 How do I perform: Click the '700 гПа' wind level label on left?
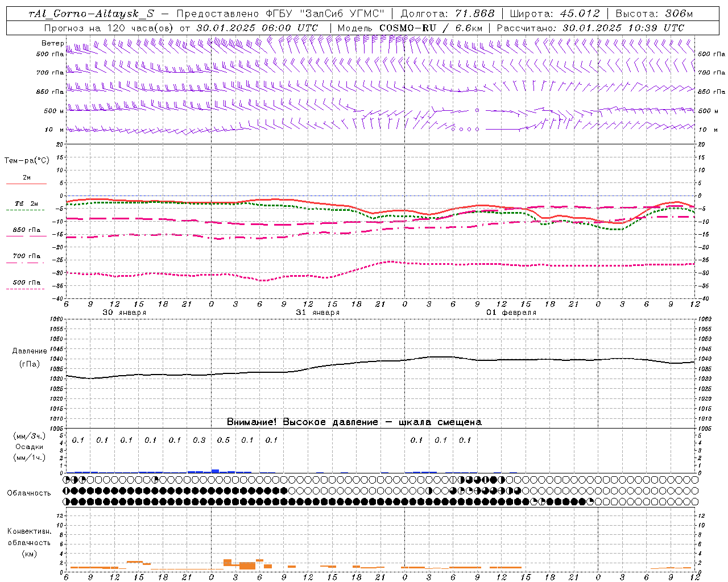pyautogui.click(x=50, y=73)
